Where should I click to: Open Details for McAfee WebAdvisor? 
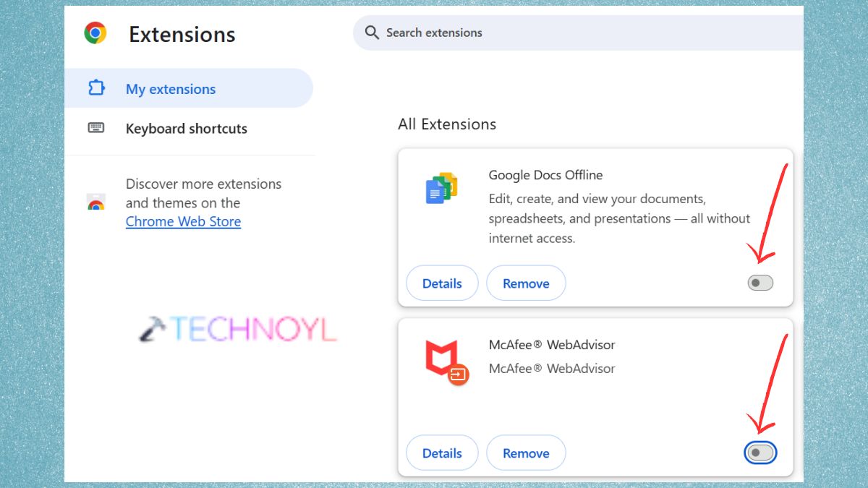[442, 453]
